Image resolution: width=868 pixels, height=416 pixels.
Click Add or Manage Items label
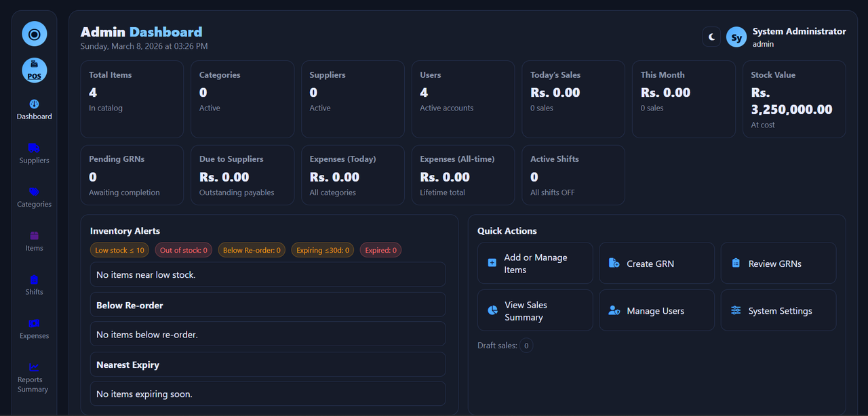[x=536, y=264]
